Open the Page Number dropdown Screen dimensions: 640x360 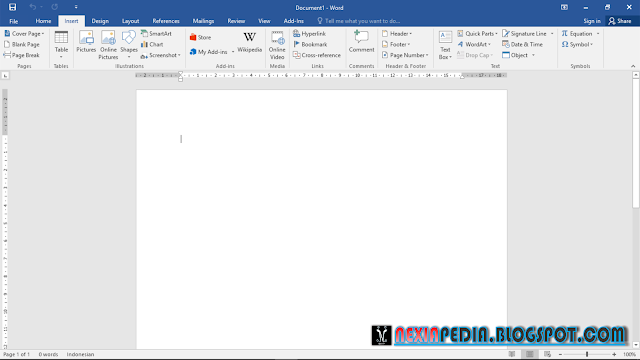point(405,55)
